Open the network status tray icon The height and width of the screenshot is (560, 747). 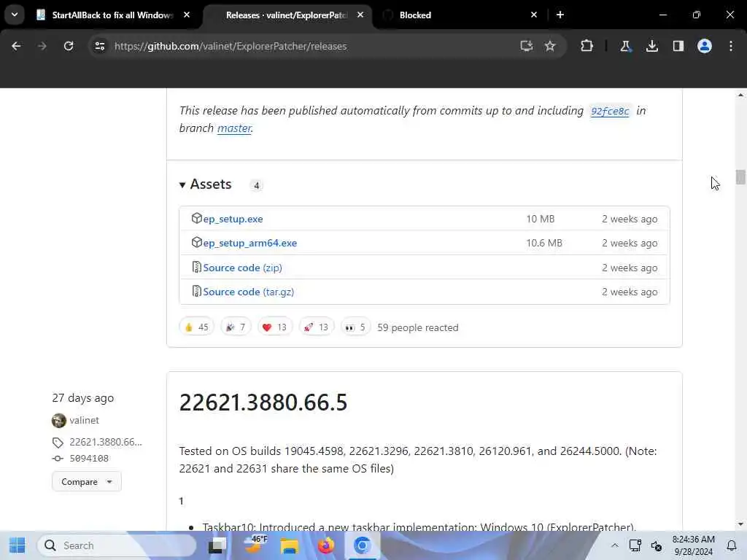(x=635, y=545)
